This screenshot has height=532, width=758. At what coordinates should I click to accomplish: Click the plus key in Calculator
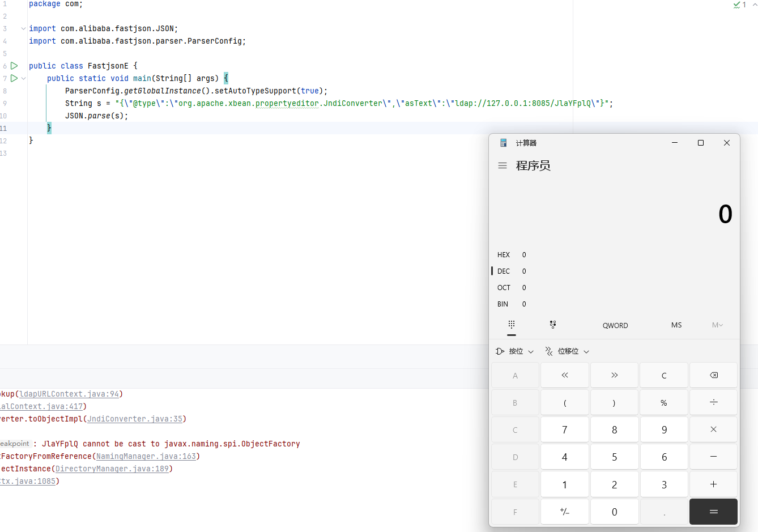pos(714,484)
